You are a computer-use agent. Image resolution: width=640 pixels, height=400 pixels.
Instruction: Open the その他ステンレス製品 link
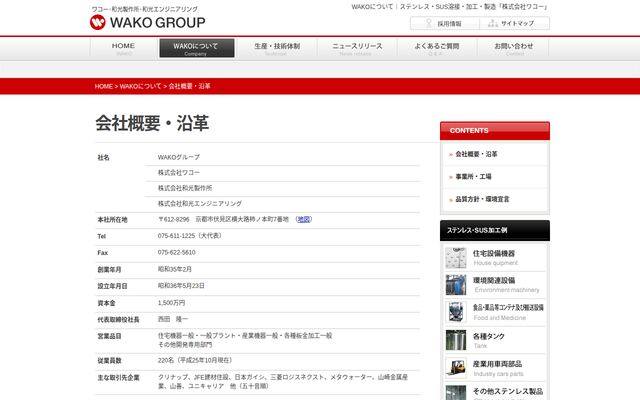tap(508, 393)
